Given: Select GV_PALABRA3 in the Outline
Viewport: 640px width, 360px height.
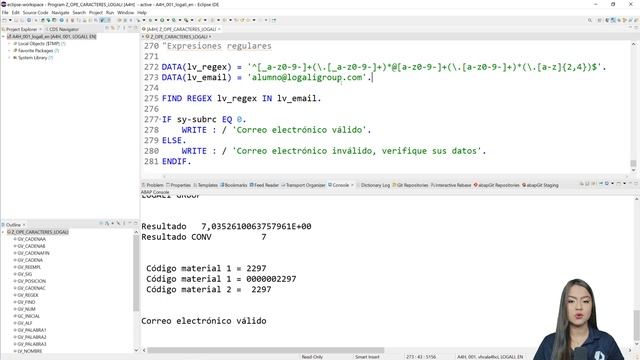Looking at the screenshot, I should 31,344.
